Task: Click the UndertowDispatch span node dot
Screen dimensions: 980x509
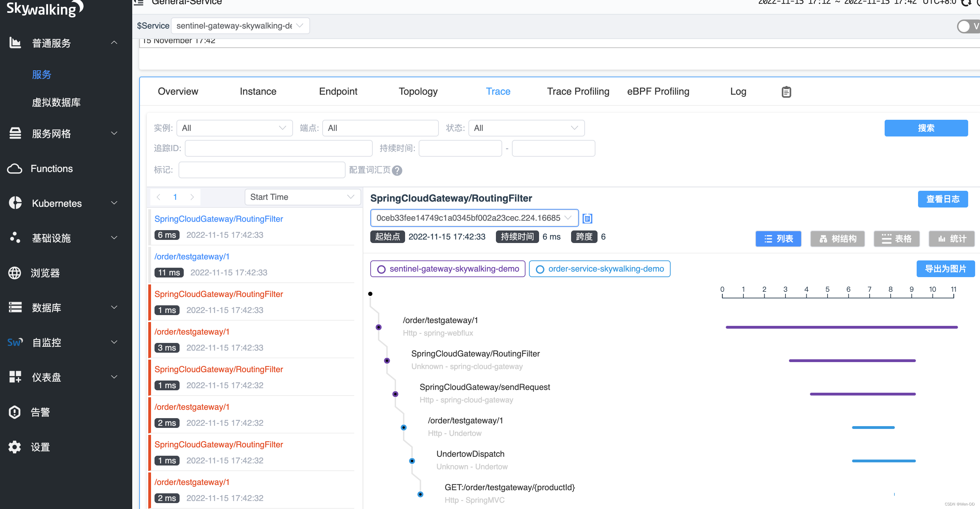Action: (x=412, y=461)
